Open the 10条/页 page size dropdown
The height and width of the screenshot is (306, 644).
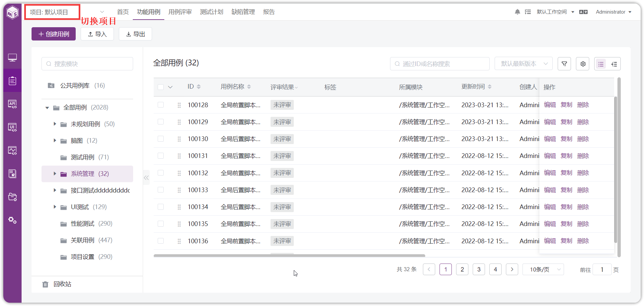tap(543, 269)
